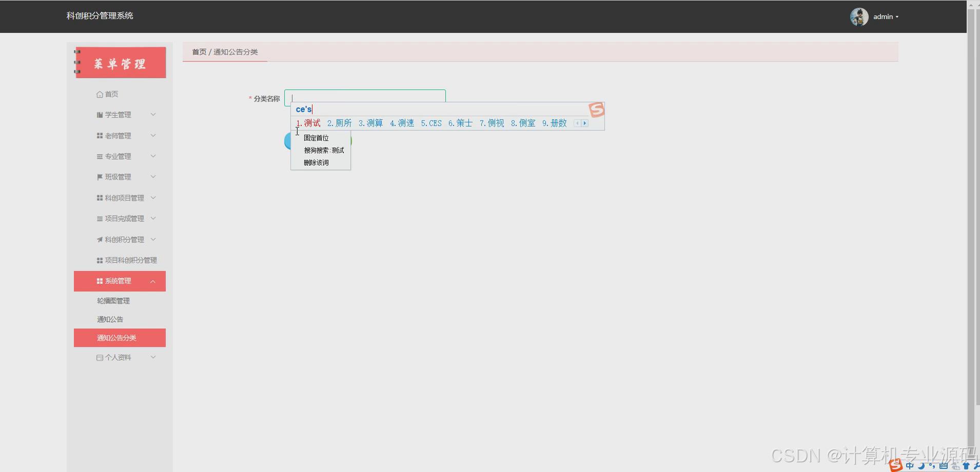Screen dimensions: 980x472
Task: Select 固定首位 in context menu
Action: (x=316, y=138)
